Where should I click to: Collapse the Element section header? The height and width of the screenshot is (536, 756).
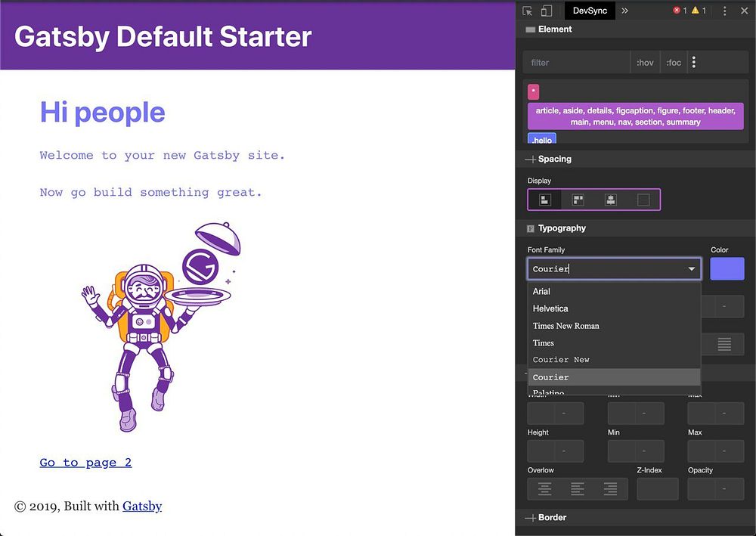(636, 29)
